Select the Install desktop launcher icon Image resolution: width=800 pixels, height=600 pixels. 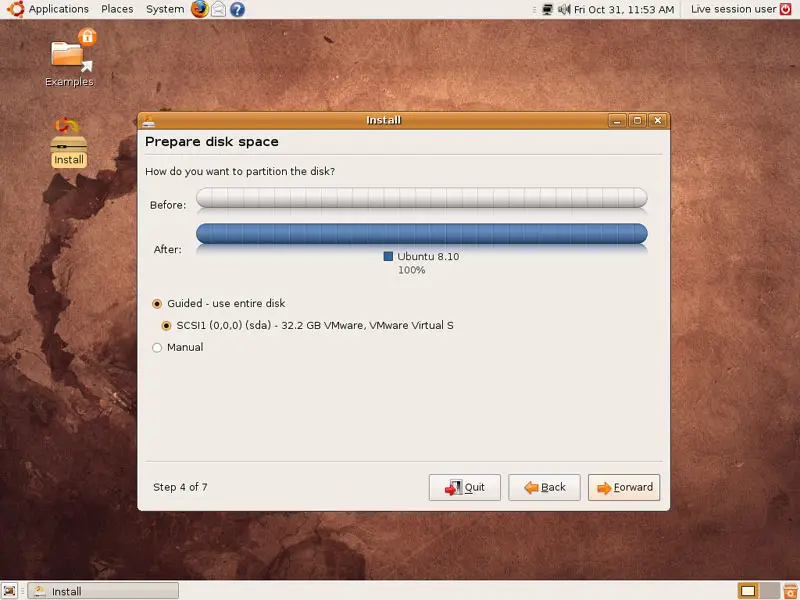click(69, 142)
